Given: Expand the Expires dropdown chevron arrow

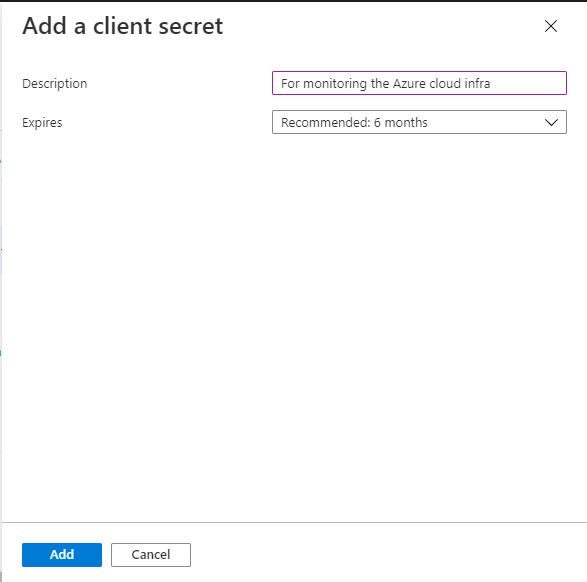Looking at the screenshot, I should click(551, 122).
